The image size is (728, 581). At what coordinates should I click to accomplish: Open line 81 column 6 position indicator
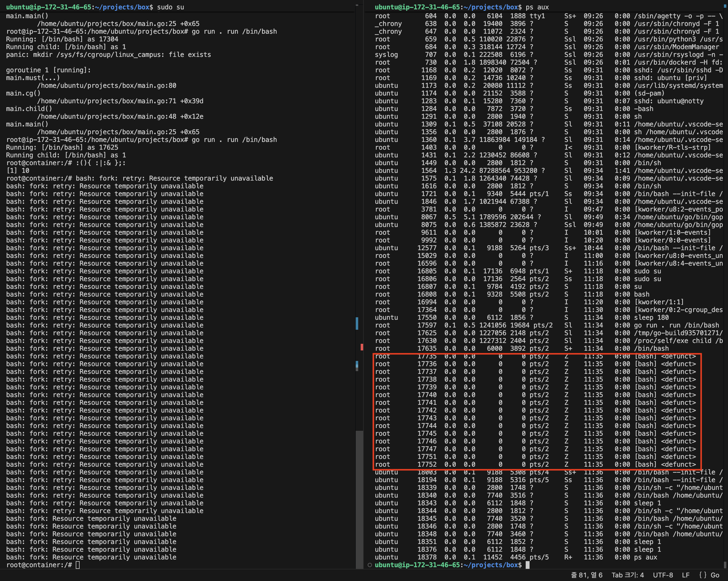click(586, 575)
